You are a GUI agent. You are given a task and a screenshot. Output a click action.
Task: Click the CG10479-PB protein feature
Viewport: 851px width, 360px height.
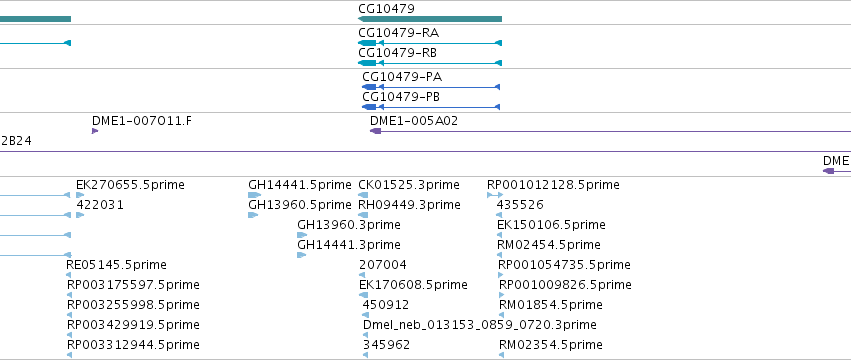point(431,107)
